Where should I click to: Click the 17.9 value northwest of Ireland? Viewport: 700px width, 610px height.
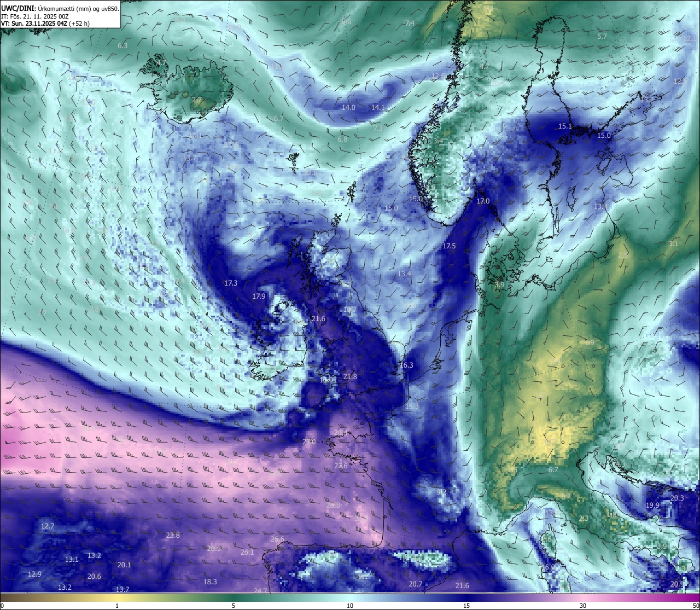tap(259, 296)
